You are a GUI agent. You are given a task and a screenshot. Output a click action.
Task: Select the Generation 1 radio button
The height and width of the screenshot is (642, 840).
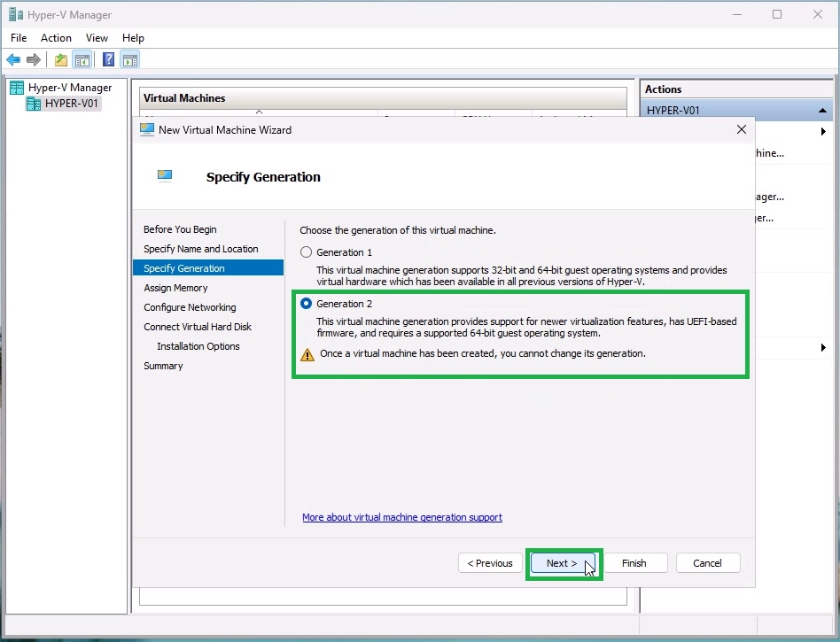pos(307,252)
